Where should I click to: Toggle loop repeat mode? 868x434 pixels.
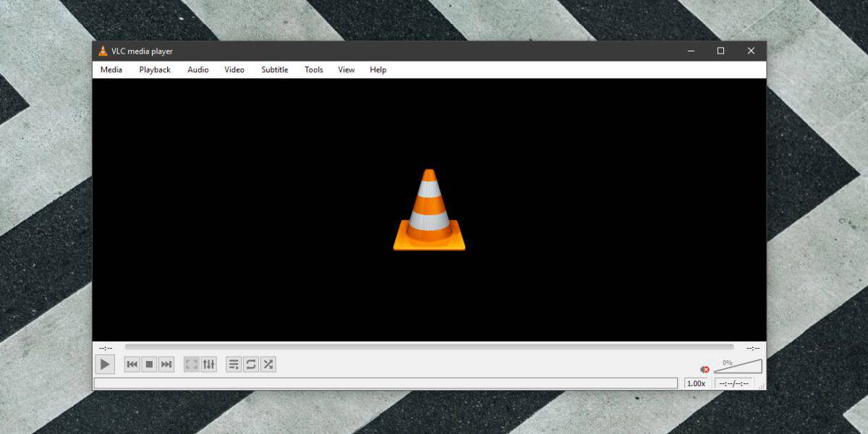coord(251,364)
